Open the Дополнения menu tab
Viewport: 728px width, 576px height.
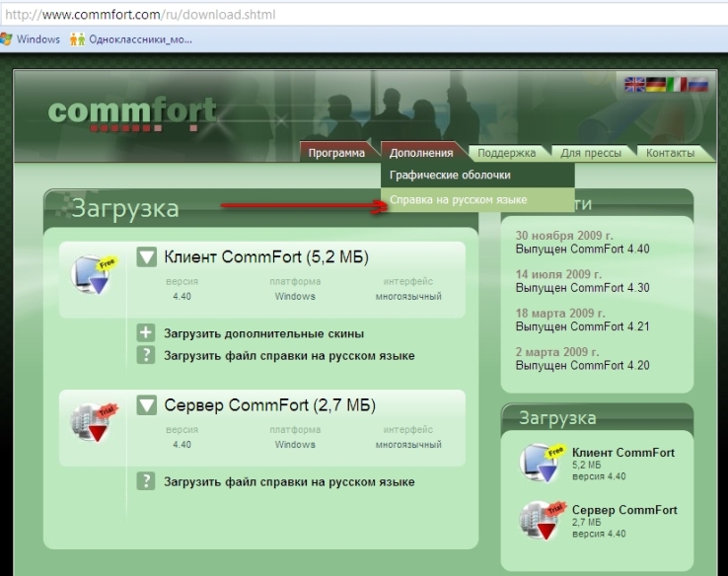click(x=421, y=153)
